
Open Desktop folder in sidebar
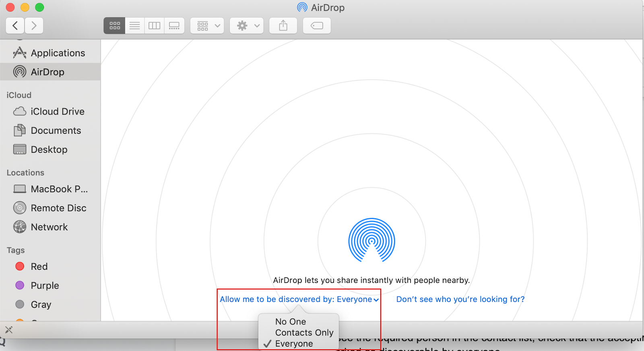[x=50, y=150]
